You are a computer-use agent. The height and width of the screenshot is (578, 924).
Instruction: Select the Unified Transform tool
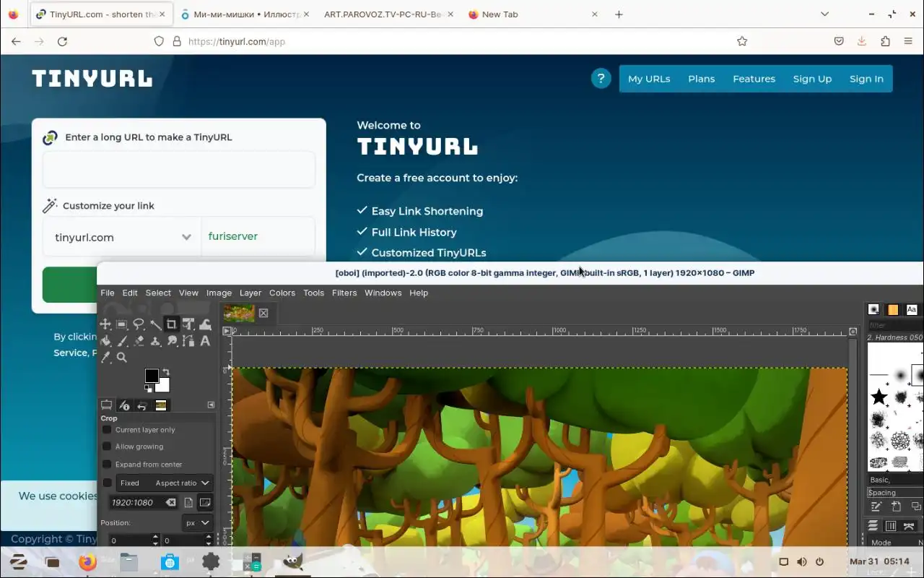tap(188, 324)
